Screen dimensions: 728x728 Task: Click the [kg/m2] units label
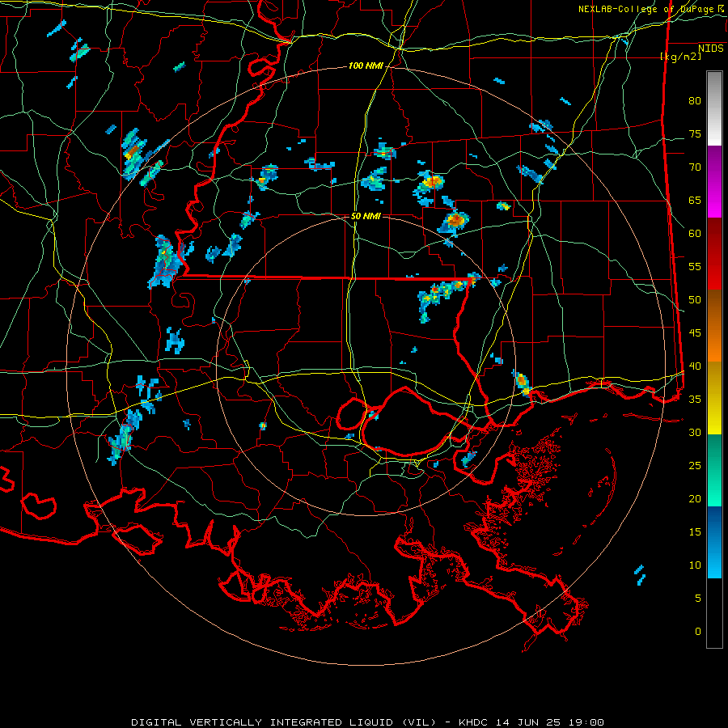click(x=680, y=57)
